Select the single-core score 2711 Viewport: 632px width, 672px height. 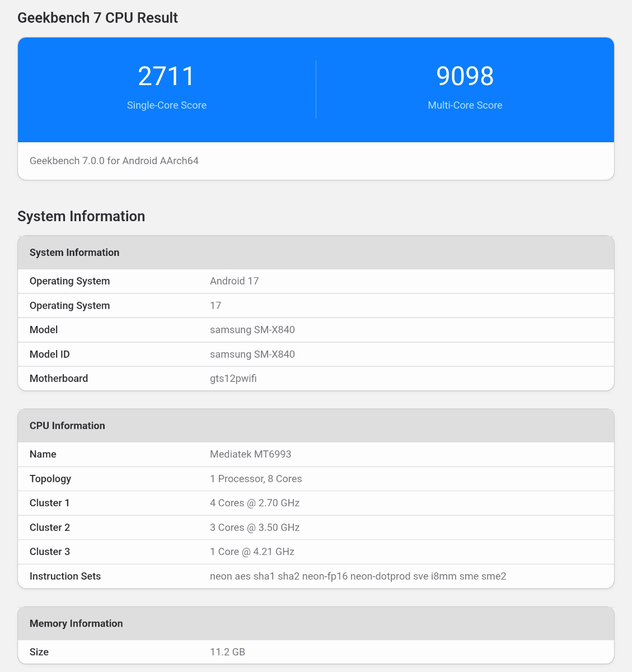click(166, 76)
